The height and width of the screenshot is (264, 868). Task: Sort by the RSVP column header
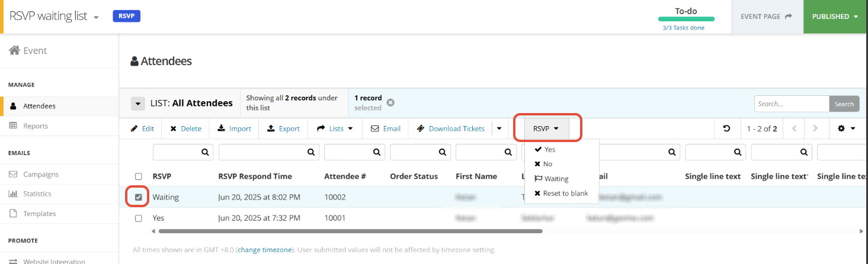click(162, 176)
